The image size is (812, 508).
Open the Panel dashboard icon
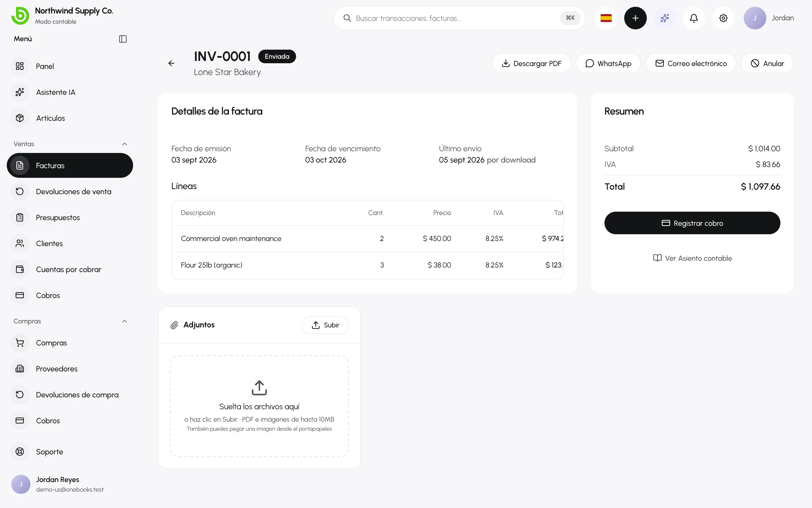click(x=20, y=66)
